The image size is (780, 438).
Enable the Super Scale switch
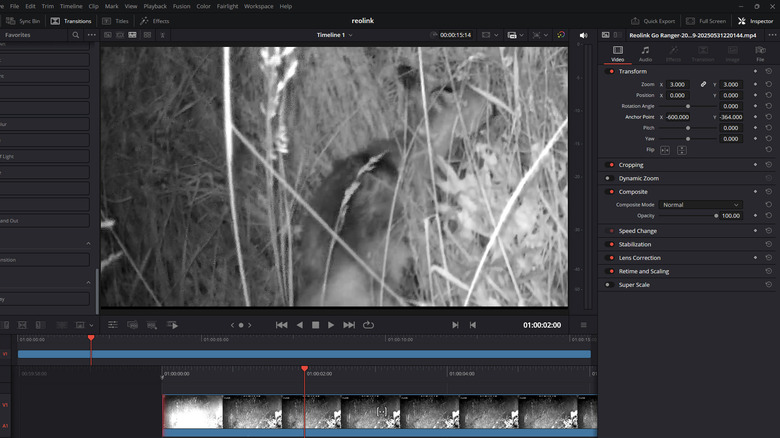[609, 285]
